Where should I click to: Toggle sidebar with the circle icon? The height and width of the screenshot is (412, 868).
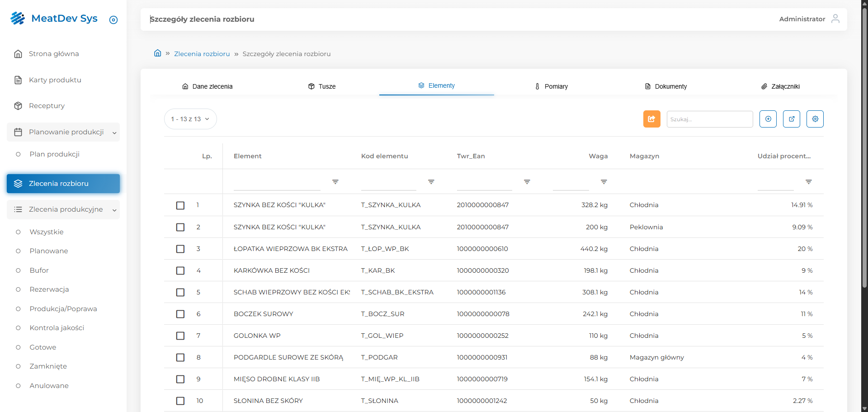click(x=113, y=20)
